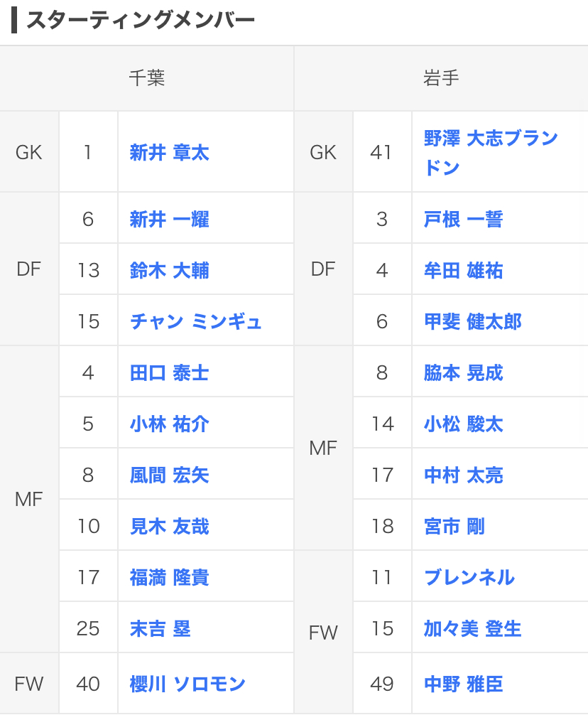Viewport: 588px width, 715px height.
Task: Open 福満 隆貴 profile
Action: point(169,578)
